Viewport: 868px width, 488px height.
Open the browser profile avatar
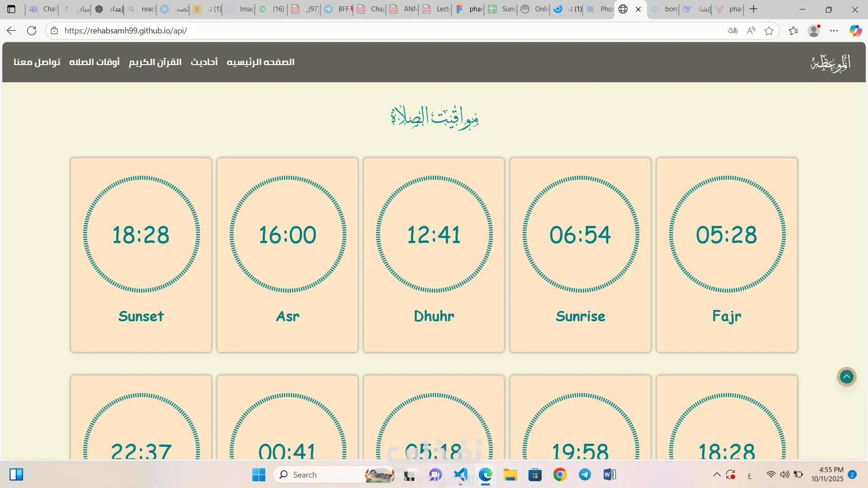[x=814, y=31]
